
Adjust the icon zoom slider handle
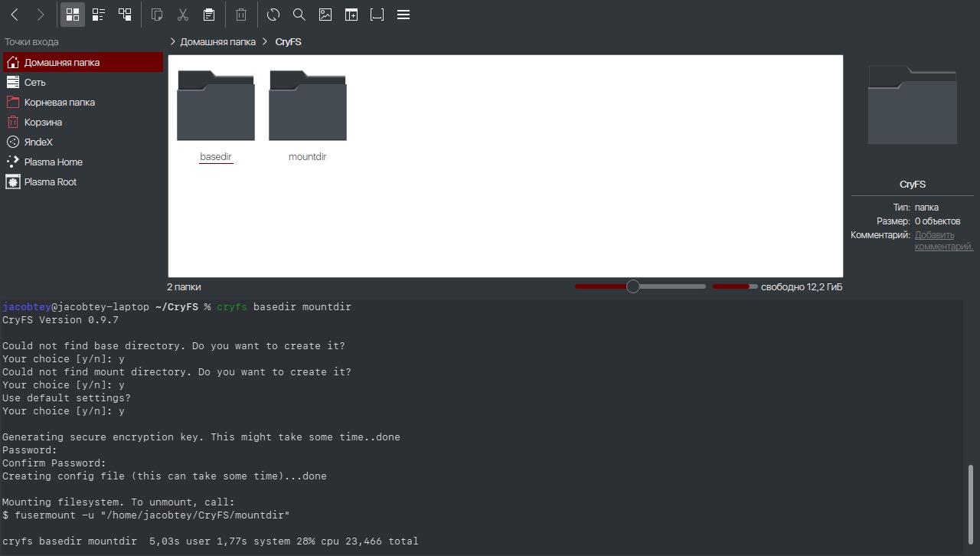pos(633,286)
